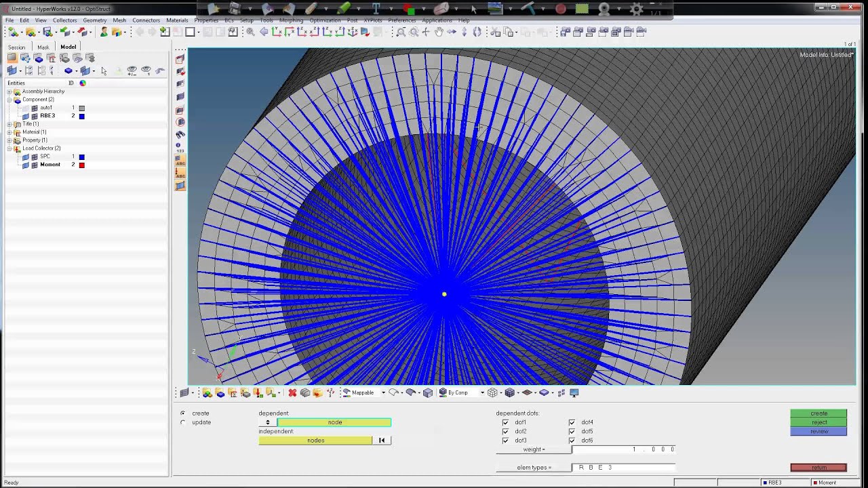Open the File menu
This screenshot has height=488, width=868.
[10, 20]
